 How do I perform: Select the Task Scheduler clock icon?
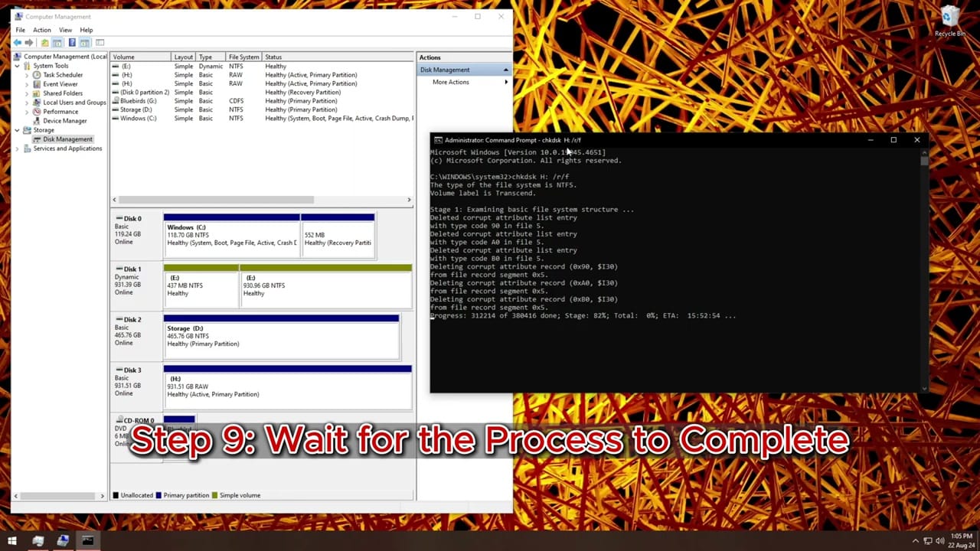37,75
